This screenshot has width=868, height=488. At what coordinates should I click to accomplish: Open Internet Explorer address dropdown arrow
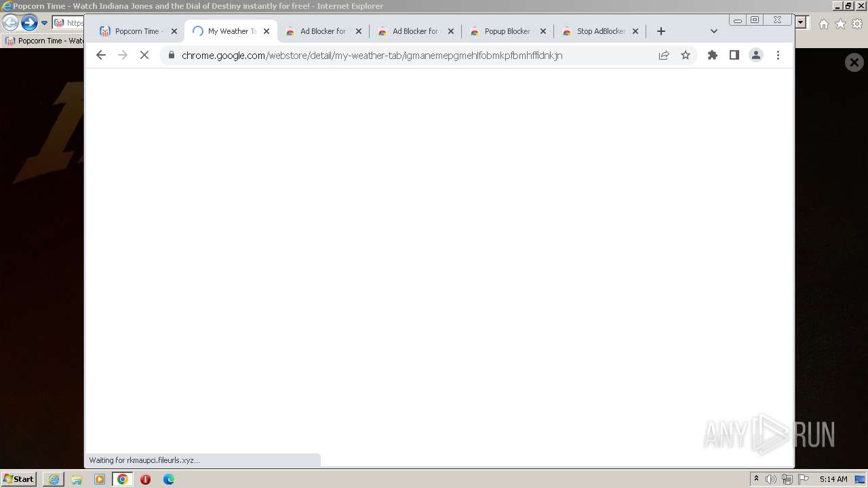point(802,22)
